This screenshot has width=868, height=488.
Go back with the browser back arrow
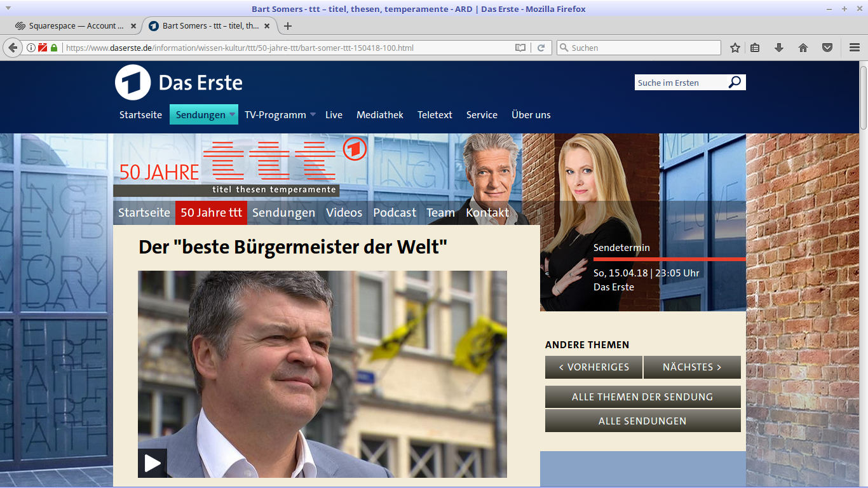click(x=13, y=48)
